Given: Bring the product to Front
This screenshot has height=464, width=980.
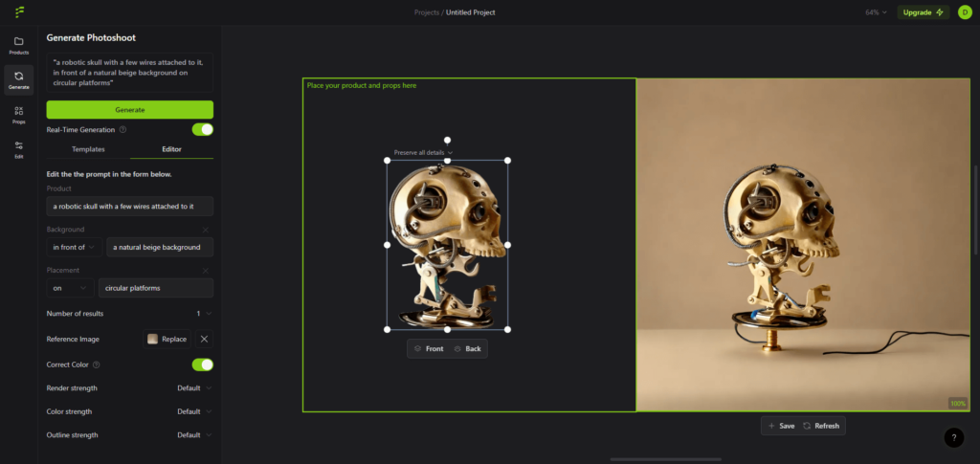Looking at the screenshot, I should 429,348.
